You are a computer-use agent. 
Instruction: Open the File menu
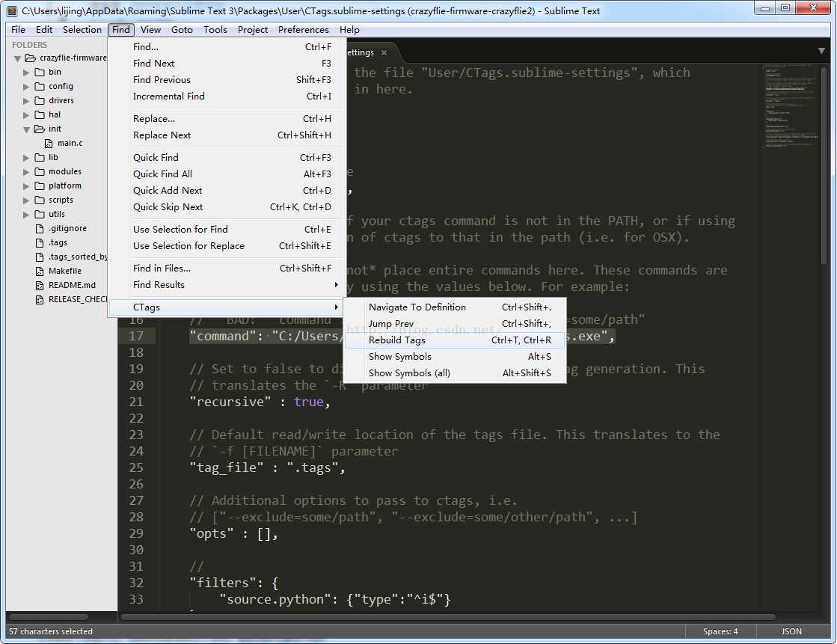pyautogui.click(x=18, y=30)
